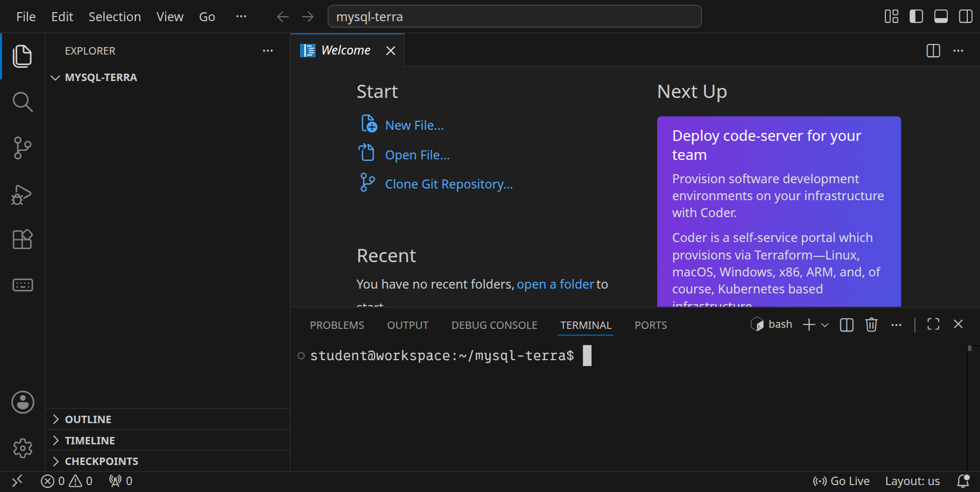980x492 pixels.
Task: Expand the OUTLINE section
Action: [x=167, y=419]
